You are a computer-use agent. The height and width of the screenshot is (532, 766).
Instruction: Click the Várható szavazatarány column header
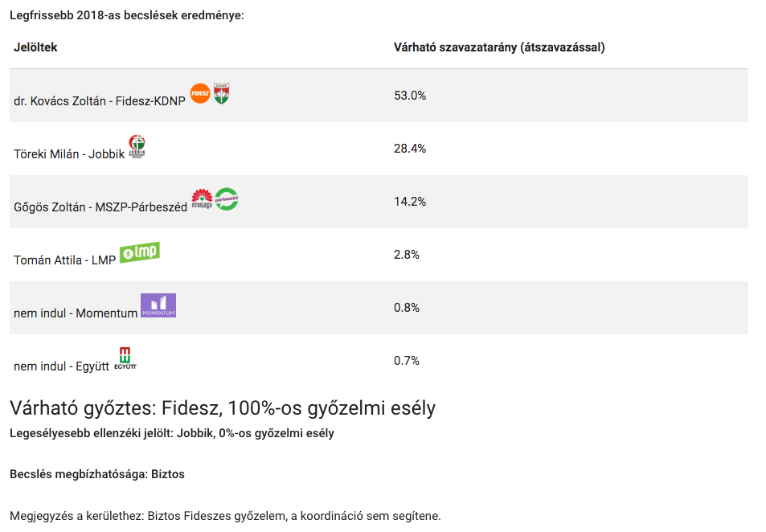click(499, 47)
